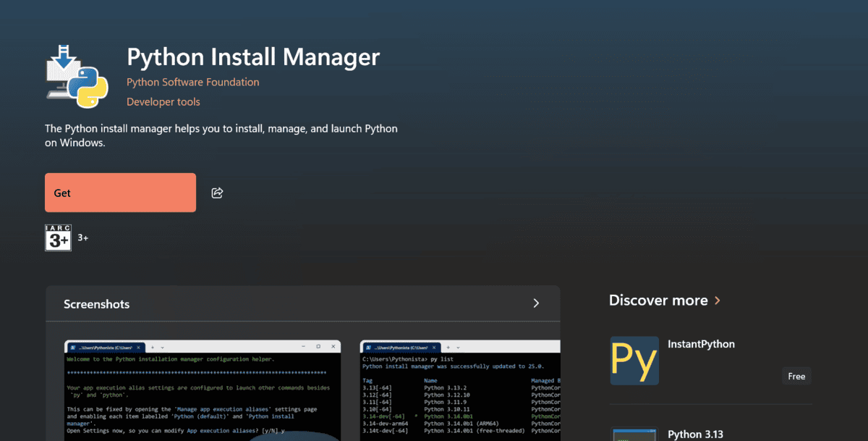Click the 3+ age rating text
Screen dimensions: 868x441
coord(83,238)
